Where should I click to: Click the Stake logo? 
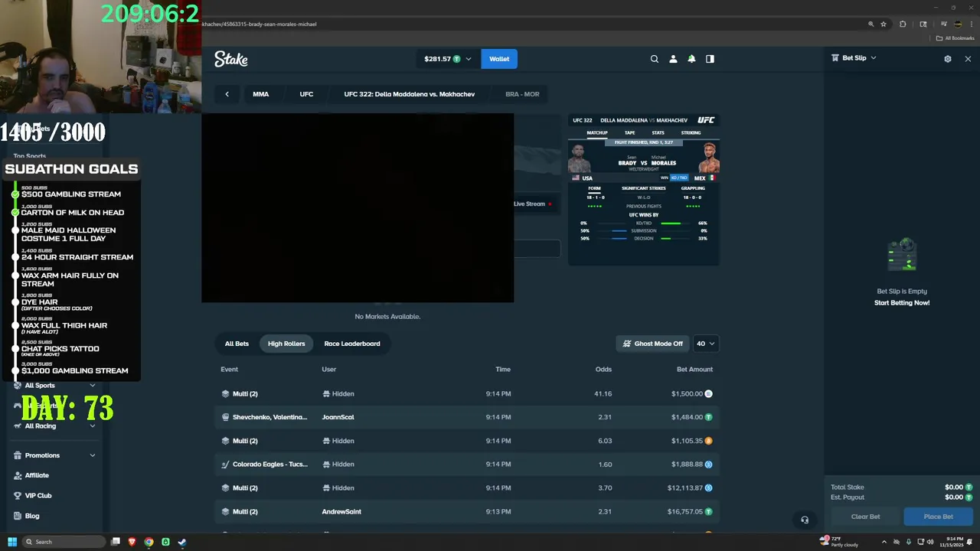pos(230,59)
